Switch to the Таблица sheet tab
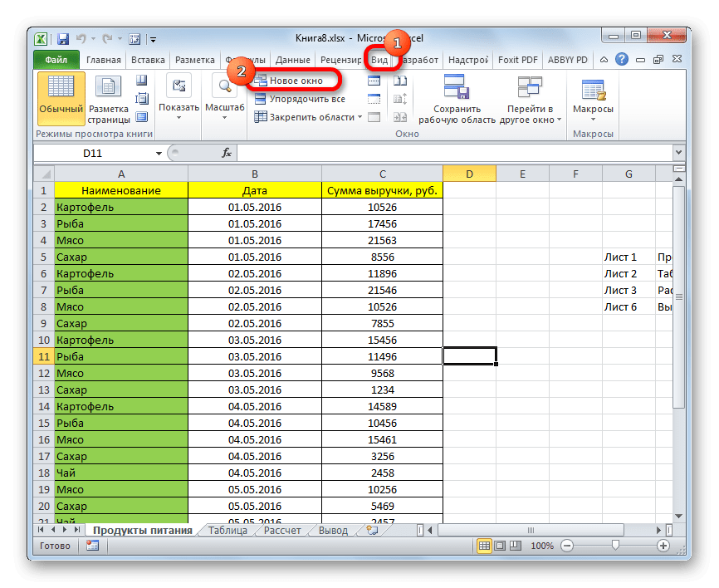Screen dimensions: 719x588 (x=227, y=531)
